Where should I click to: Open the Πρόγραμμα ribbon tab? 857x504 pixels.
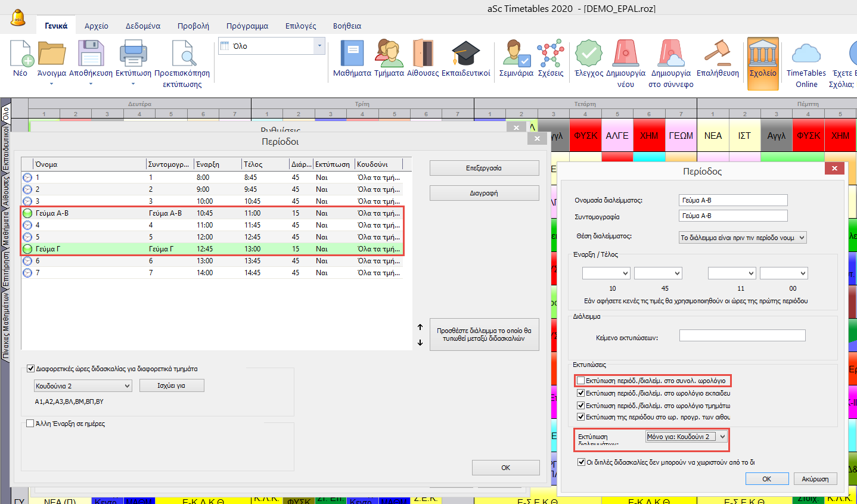247,26
